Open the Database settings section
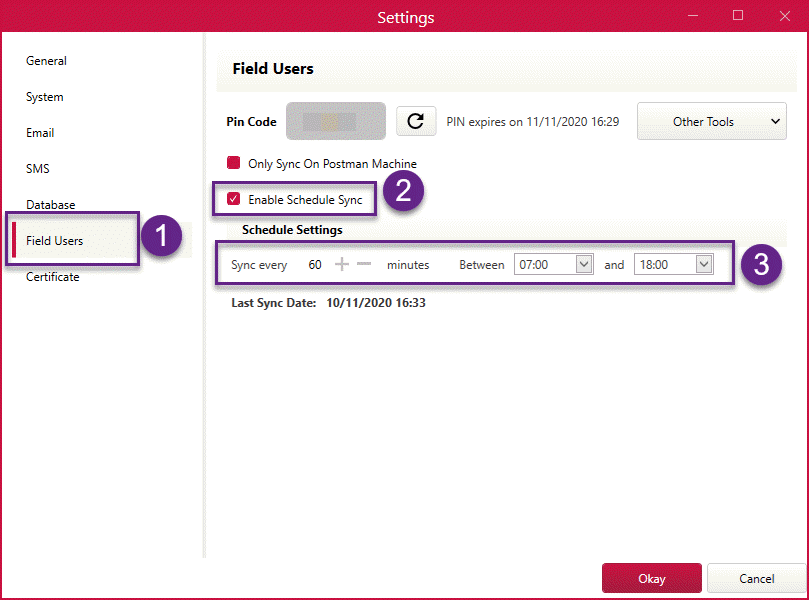Image resolution: width=809 pixels, height=600 pixels. point(50,204)
